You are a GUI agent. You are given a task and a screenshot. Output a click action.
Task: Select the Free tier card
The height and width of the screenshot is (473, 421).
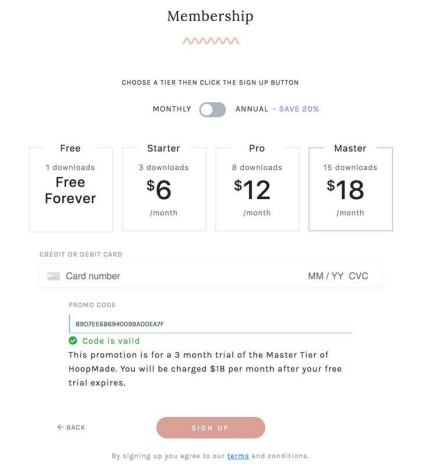click(71, 189)
